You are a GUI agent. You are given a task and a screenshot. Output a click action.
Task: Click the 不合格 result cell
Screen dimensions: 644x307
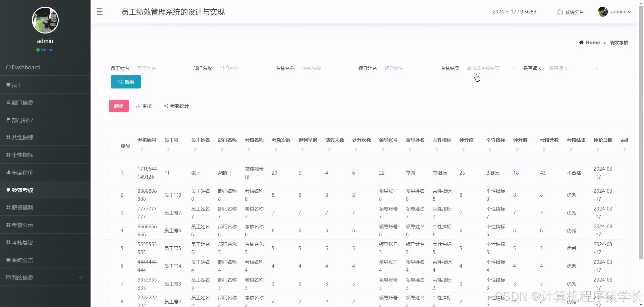click(x=574, y=173)
